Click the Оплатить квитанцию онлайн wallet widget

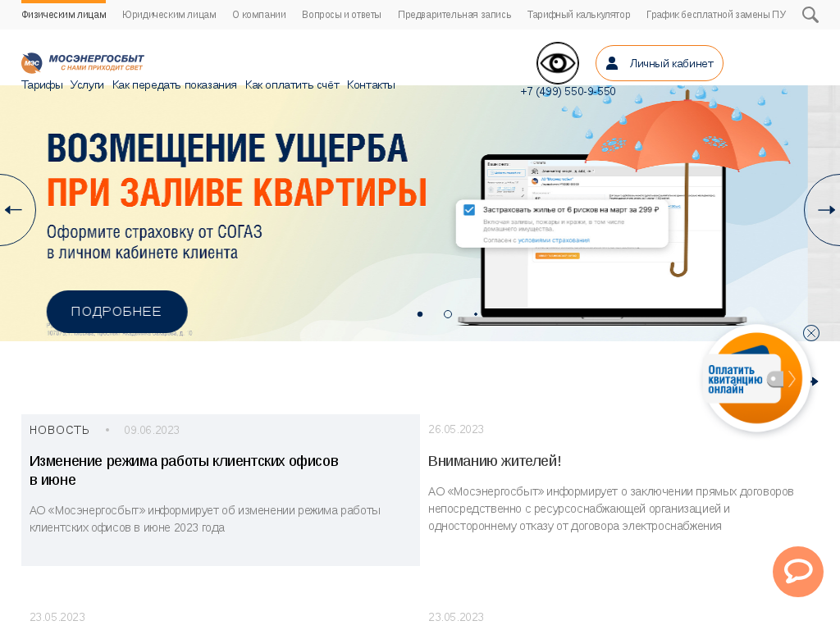pos(756,379)
